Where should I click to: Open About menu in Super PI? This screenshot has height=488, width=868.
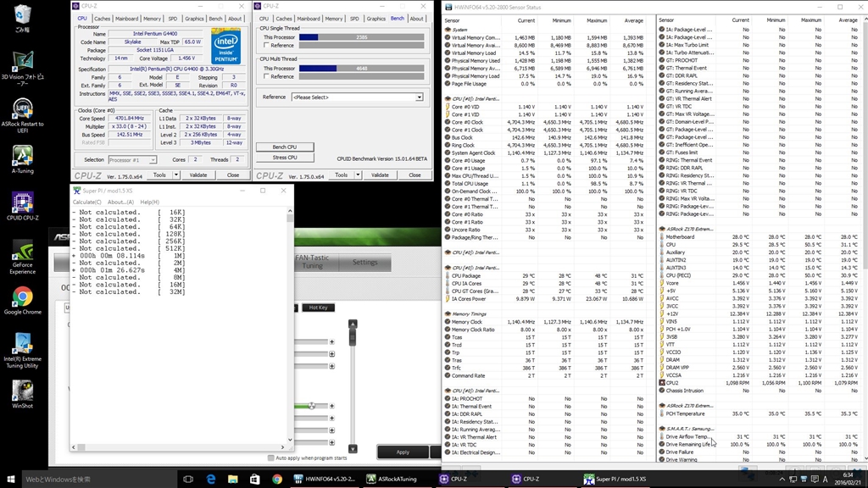[x=120, y=202]
